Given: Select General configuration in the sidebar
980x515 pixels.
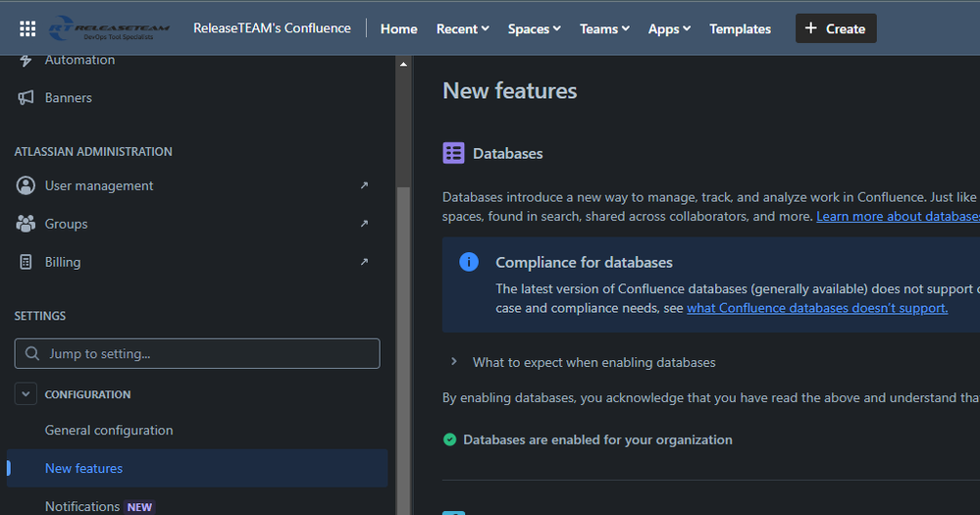Looking at the screenshot, I should (109, 431).
